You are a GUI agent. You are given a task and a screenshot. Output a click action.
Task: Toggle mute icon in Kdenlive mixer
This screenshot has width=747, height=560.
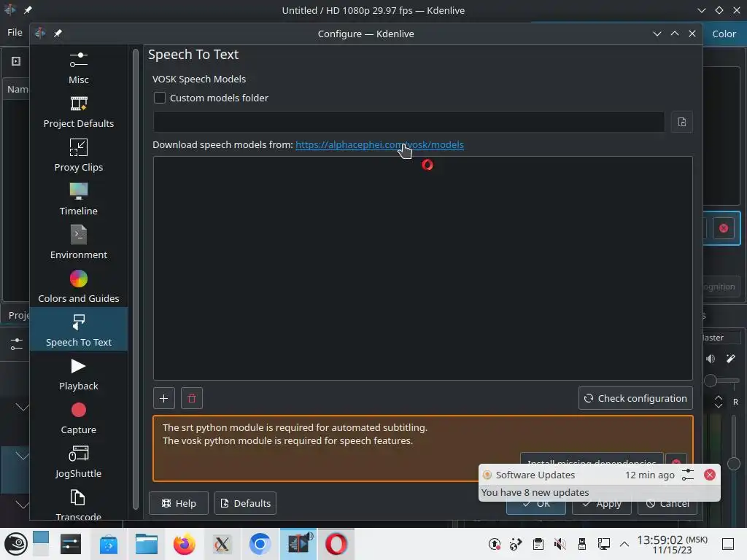pos(711,359)
